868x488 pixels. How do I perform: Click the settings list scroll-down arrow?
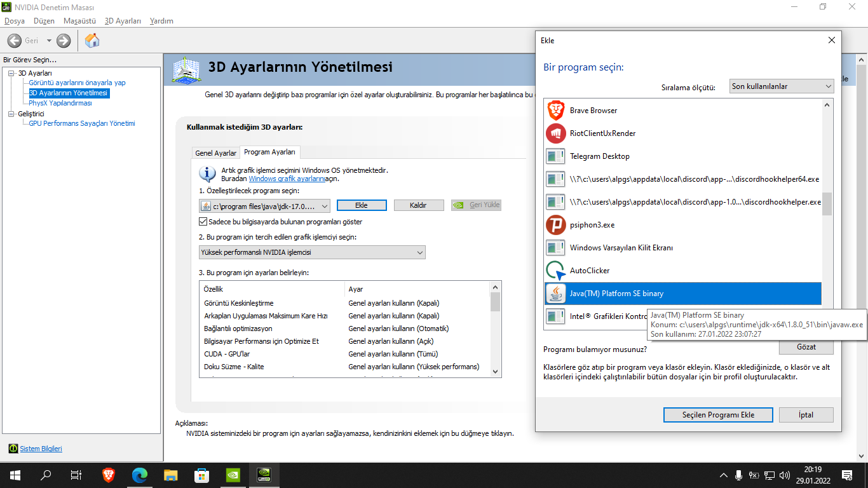(496, 372)
